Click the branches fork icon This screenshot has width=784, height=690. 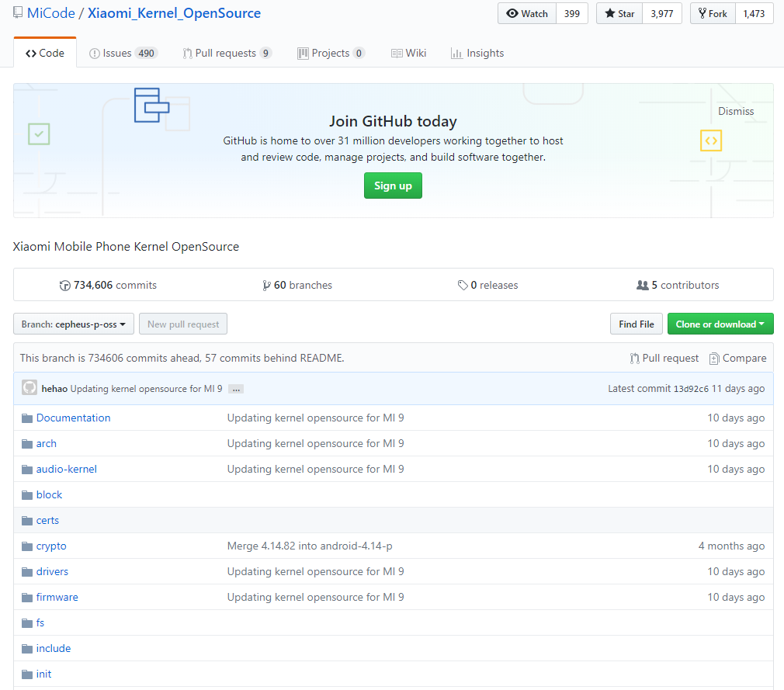coord(266,286)
